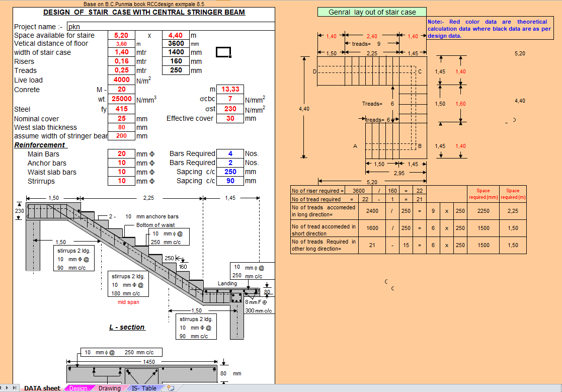Click the 2400 cell in the layout table
This screenshot has width=562, height=392.
(372, 211)
